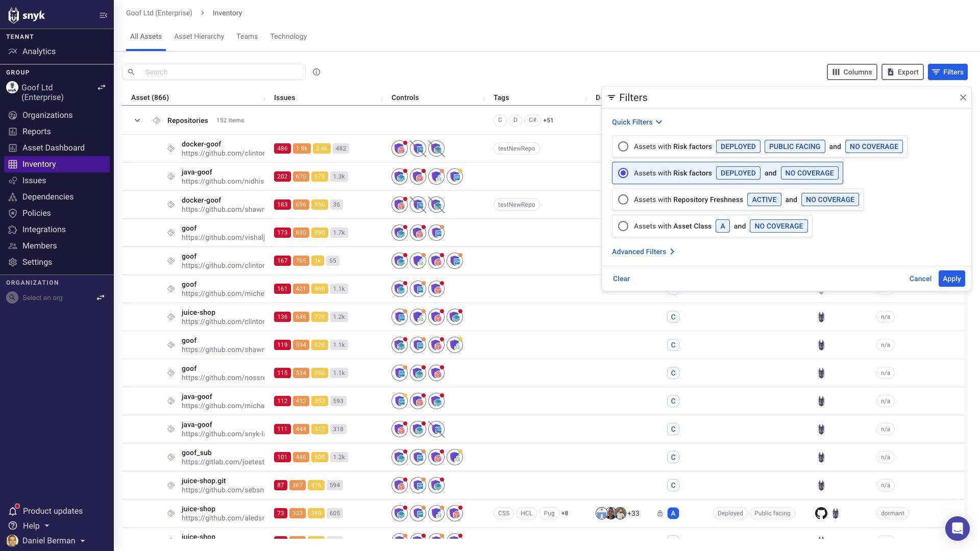Open Product updates bell icon
This screenshot has height=551, width=980.
click(x=13, y=511)
